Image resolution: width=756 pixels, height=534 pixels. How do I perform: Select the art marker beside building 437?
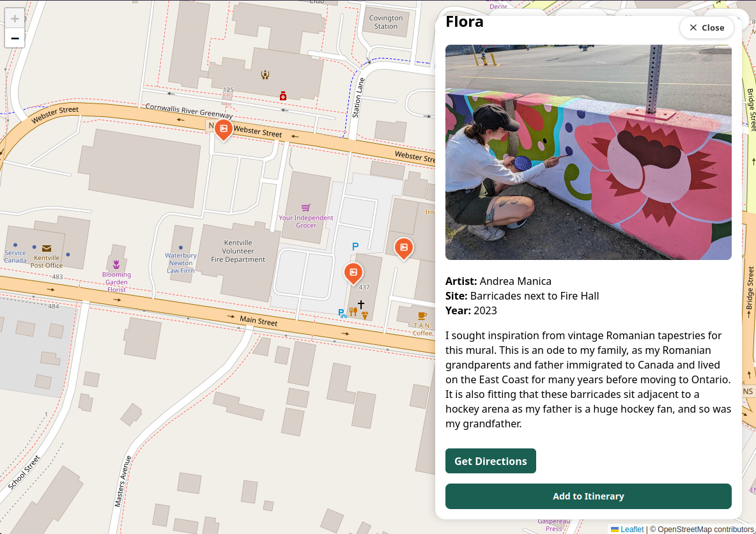(353, 274)
